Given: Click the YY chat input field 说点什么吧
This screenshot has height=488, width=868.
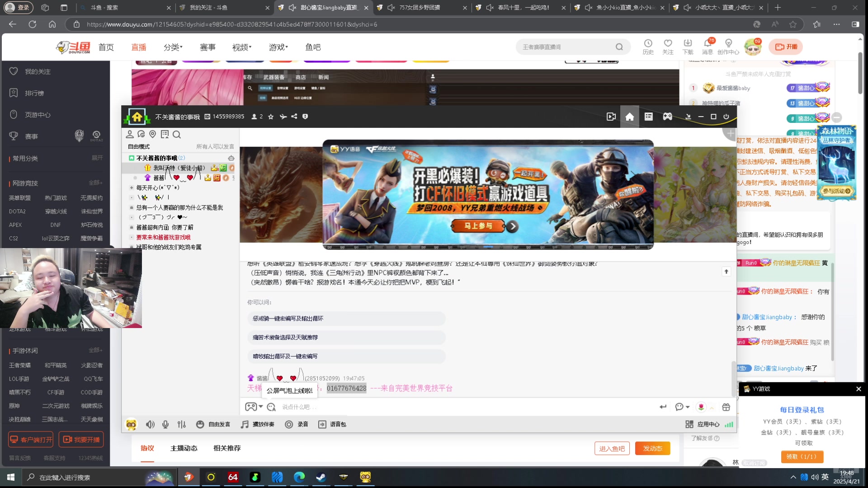Looking at the screenshot, I should pos(466,407).
